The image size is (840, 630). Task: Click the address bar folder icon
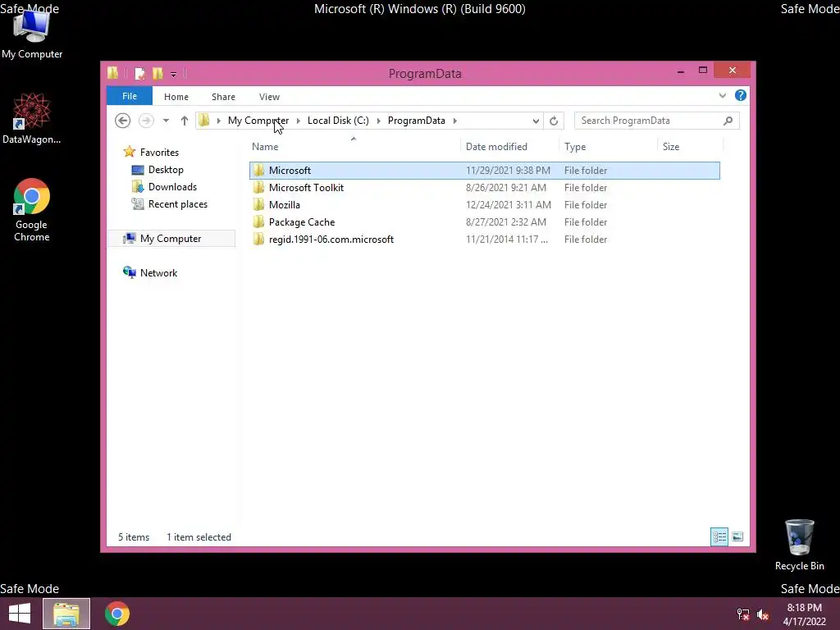[204, 120]
